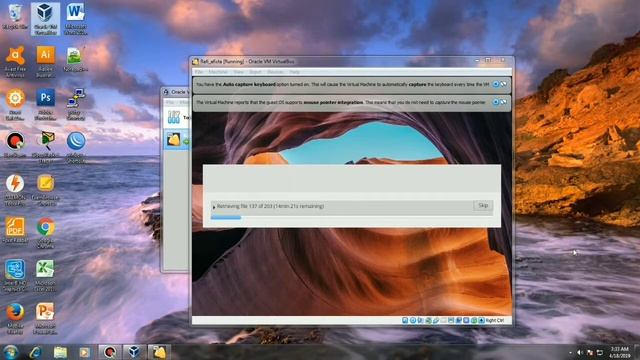This screenshot has height=360, width=640.
Task: Click the blue installation progress bar
Action: [x=226, y=218]
